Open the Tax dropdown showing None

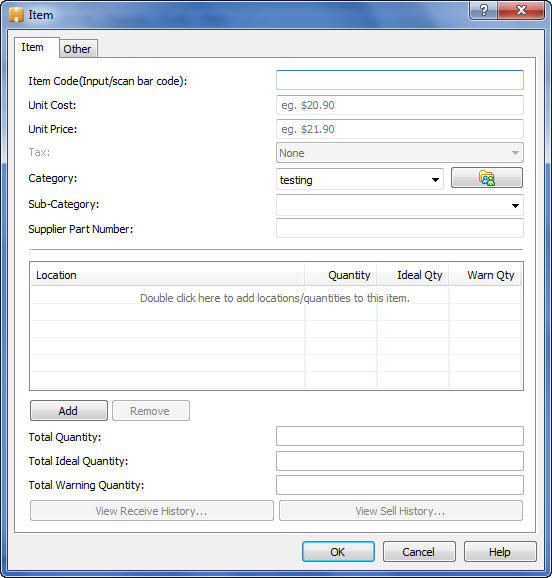(400, 153)
